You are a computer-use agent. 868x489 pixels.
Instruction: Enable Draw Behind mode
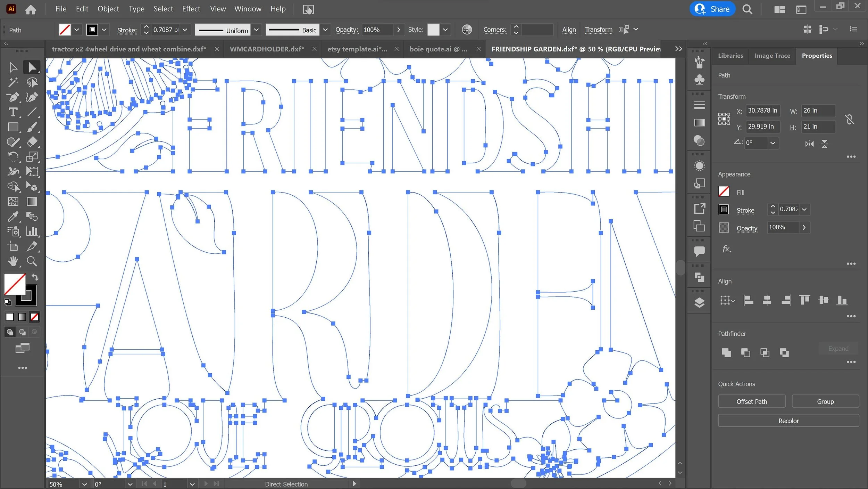(22, 332)
